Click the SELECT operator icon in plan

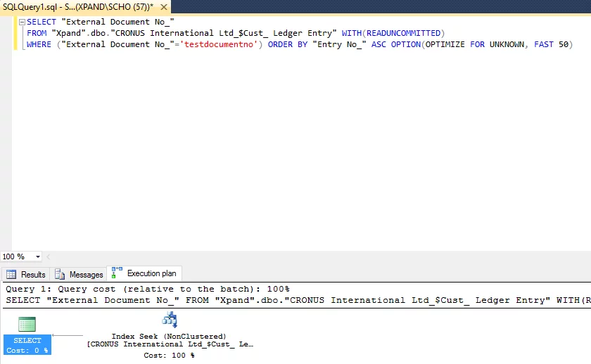tap(27, 325)
